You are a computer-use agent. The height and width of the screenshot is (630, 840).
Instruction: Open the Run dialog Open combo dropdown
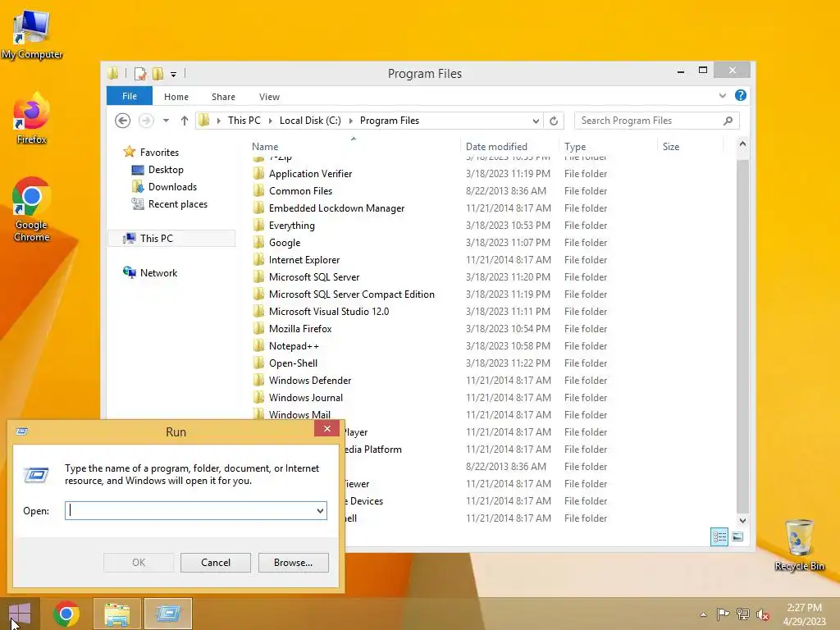321,510
